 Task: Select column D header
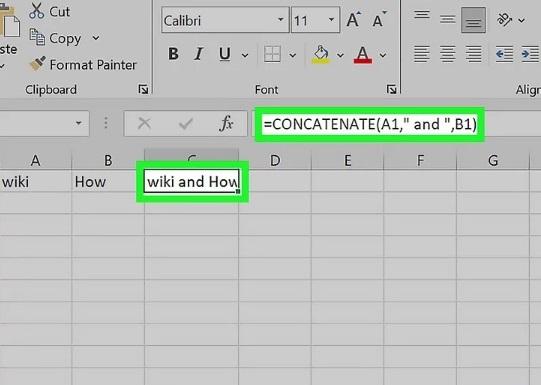tap(275, 160)
